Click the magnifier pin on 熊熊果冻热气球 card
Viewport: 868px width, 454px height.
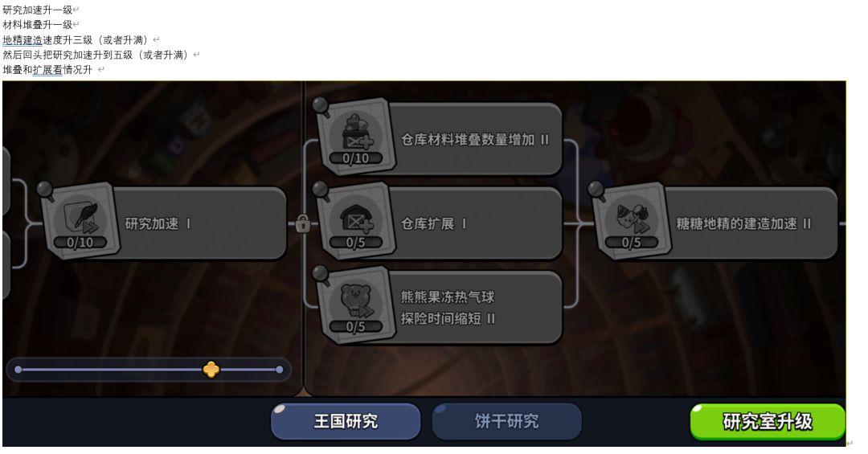[321, 274]
